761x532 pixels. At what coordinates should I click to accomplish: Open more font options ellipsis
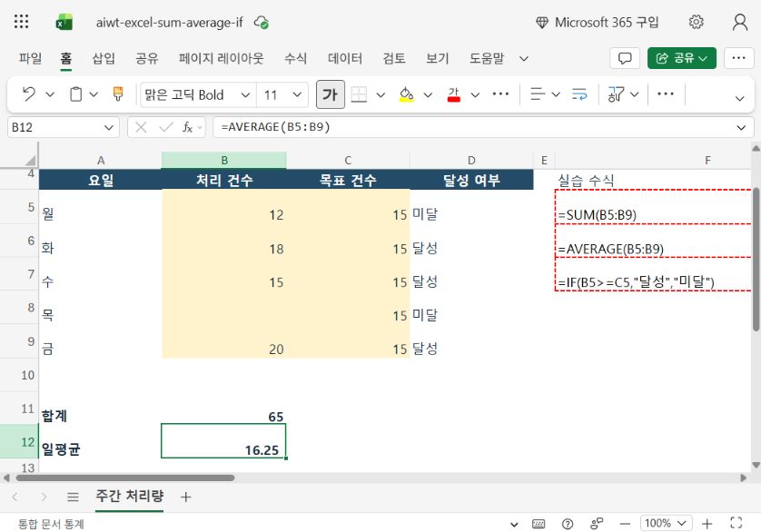pos(500,94)
